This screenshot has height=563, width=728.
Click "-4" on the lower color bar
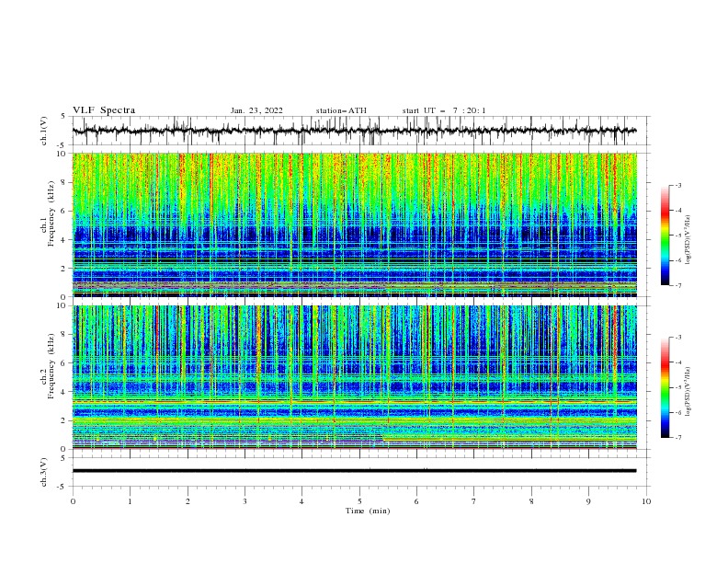(x=677, y=362)
